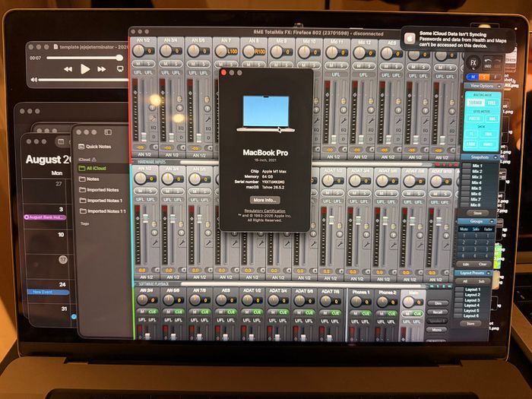Open D dynamics panel on Mic 11 channel
The image size is (532, 399).
click(x=344, y=138)
